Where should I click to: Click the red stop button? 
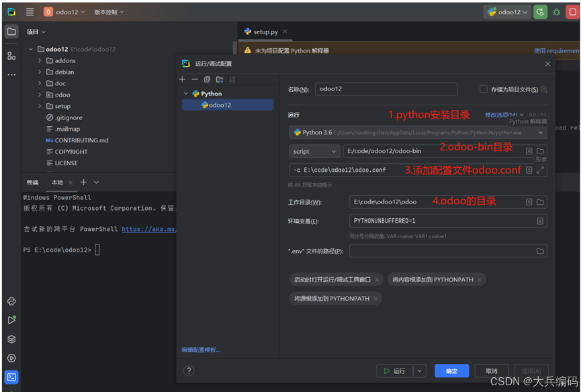(572, 12)
